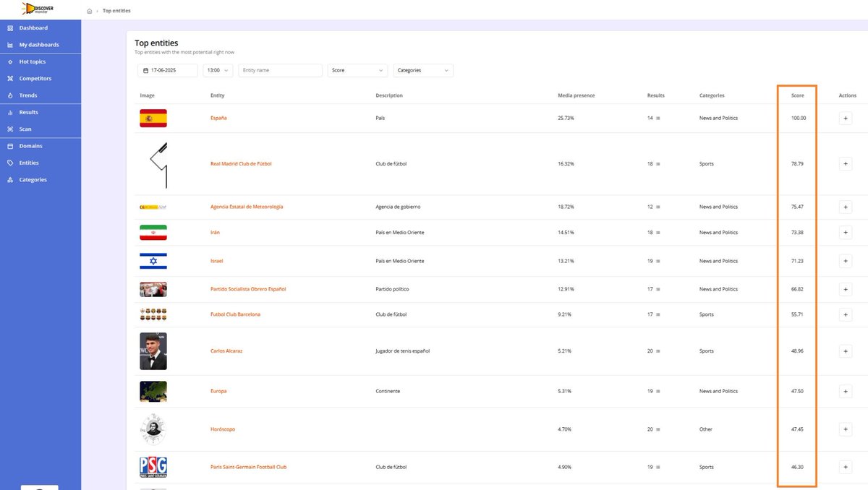Open Agencia Estatal de Meteorología link
868x490 pixels.
[x=247, y=207]
